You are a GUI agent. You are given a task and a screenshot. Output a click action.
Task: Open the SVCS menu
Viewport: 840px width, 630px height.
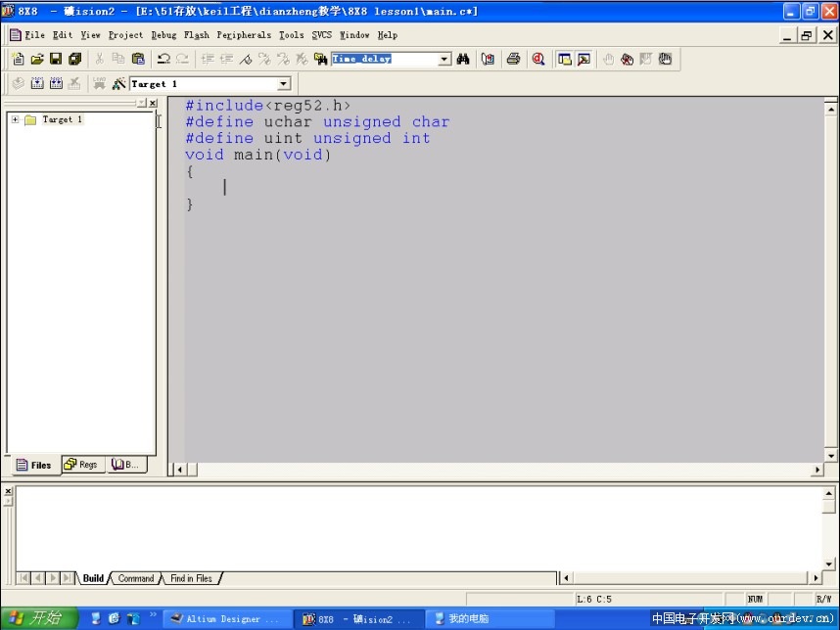[322, 35]
